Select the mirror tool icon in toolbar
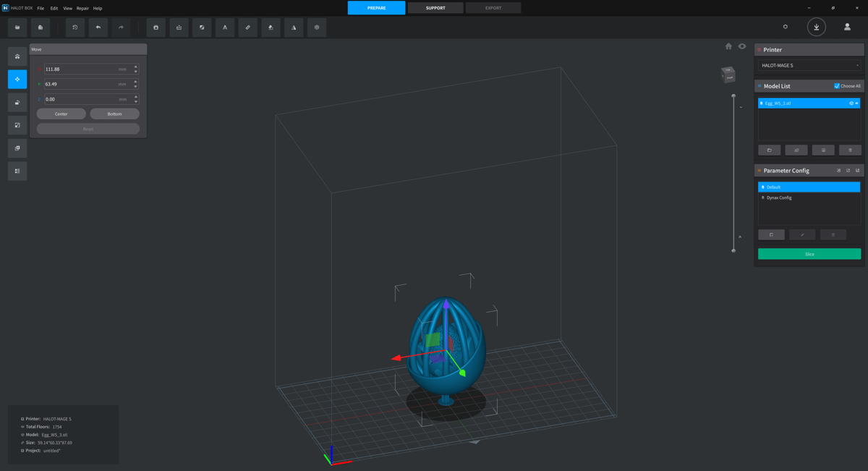 [x=294, y=27]
